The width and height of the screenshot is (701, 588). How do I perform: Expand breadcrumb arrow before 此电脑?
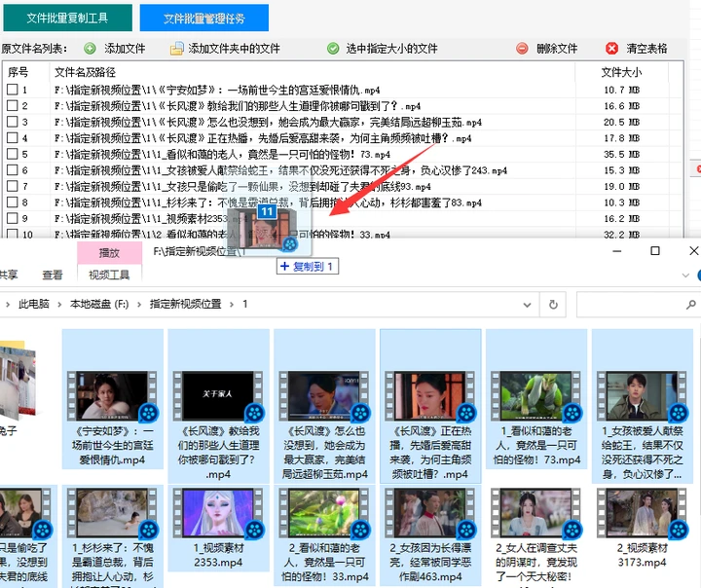click(x=8, y=305)
